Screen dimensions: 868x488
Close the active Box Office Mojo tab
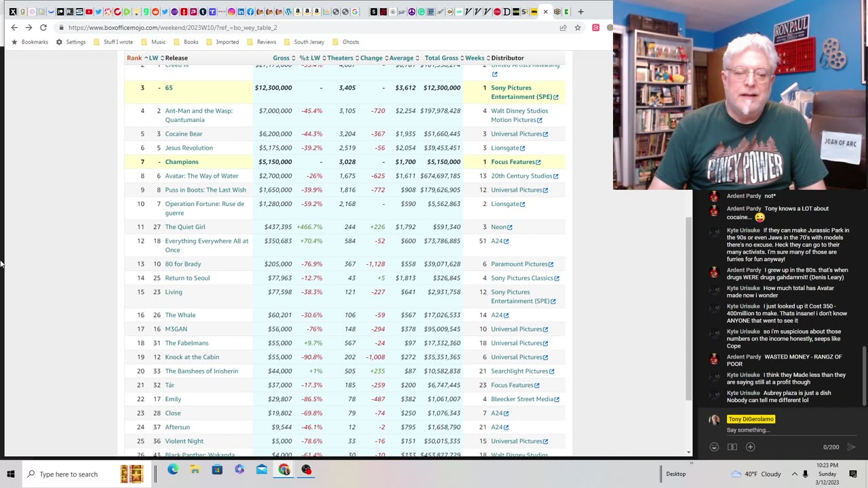[545, 12]
